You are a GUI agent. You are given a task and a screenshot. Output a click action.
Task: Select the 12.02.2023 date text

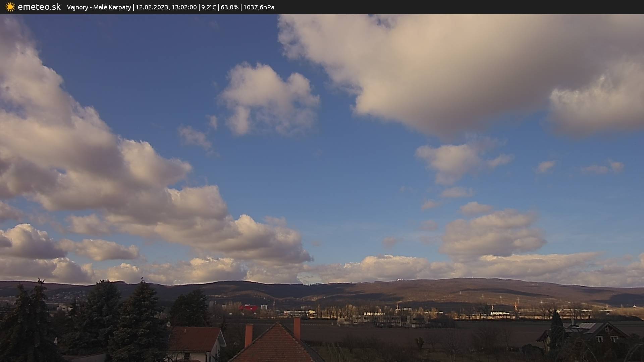tap(152, 7)
